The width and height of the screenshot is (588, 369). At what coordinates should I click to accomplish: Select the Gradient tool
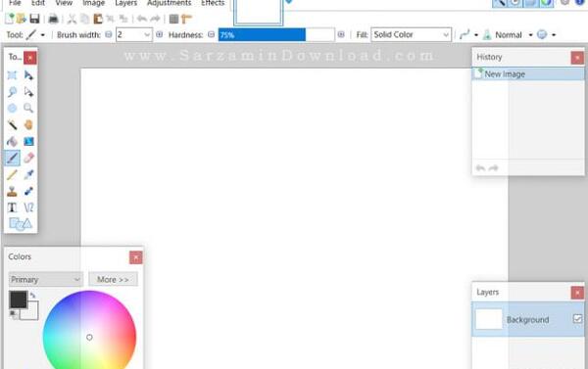coord(28,141)
